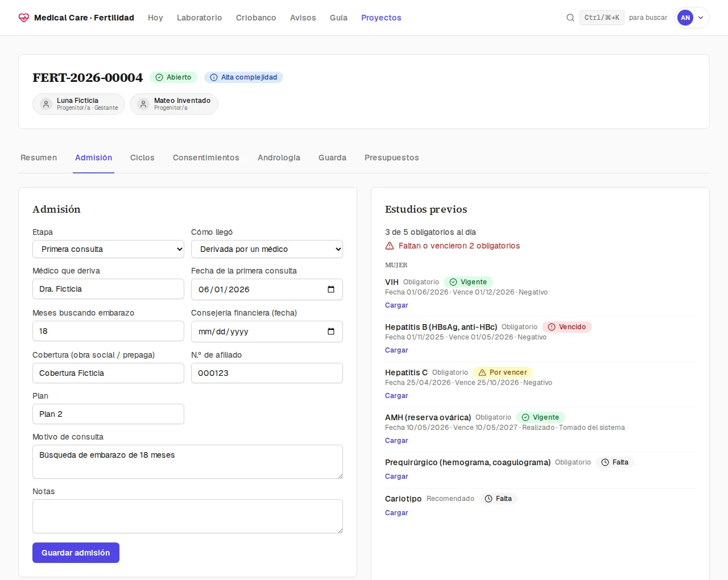Click the Alta complejidad badge
Image resolution: width=728 pixels, height=580 pixels.
243,77
